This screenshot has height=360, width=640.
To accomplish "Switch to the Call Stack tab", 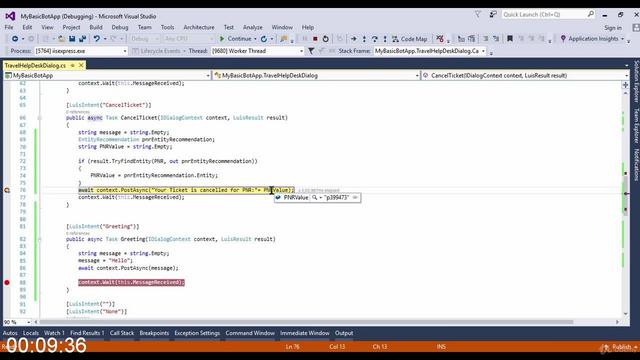I will pyautogui.click(x=122, y=333).
